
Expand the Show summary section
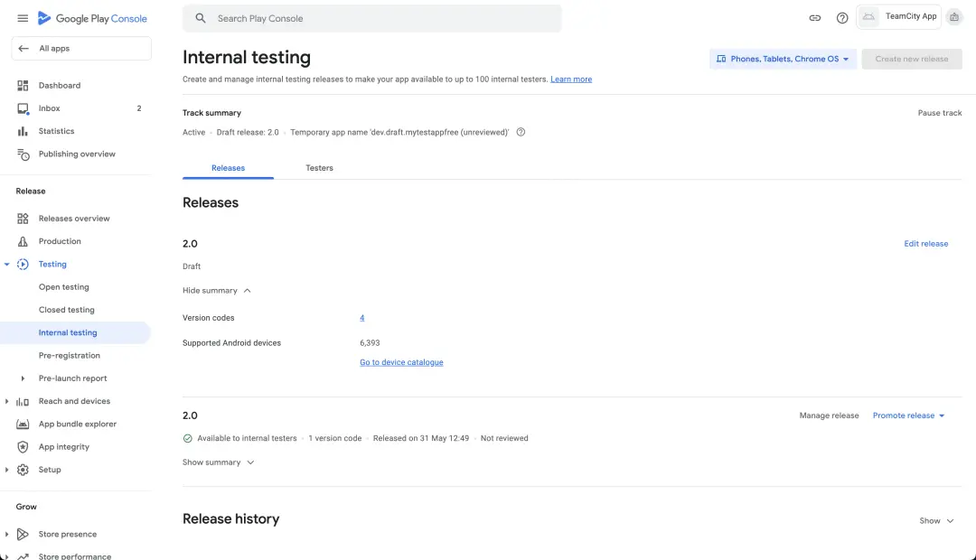[219, 462]
